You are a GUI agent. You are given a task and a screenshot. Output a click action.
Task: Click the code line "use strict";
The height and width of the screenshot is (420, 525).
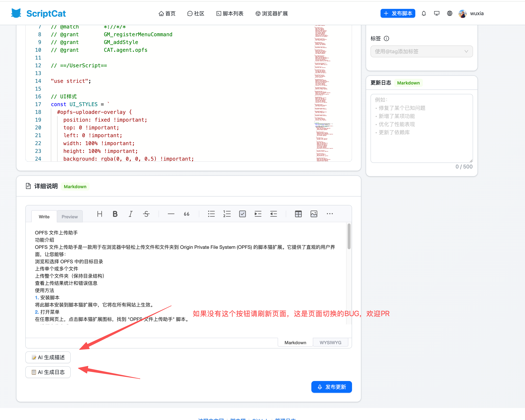pyautogui.click(x=71, y=81)
